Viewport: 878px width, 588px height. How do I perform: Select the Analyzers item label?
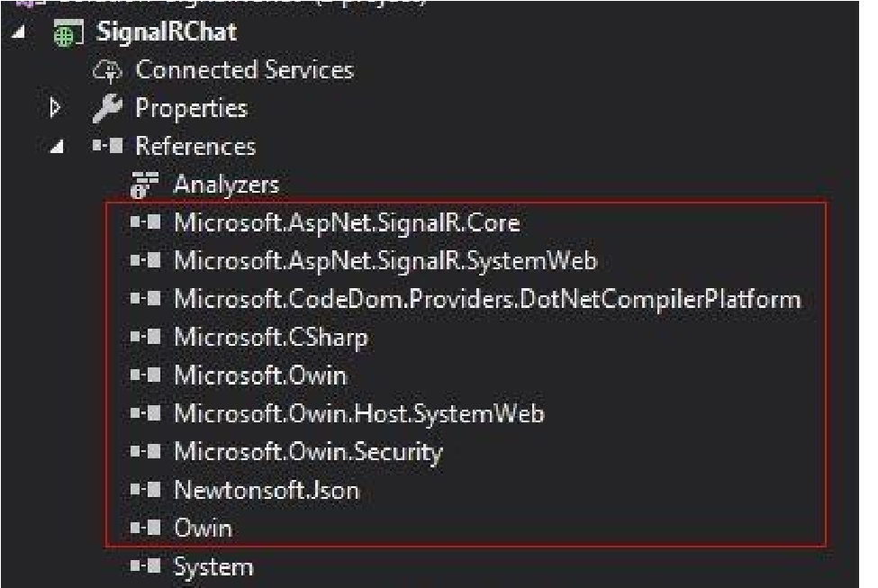tap(226, 185)
